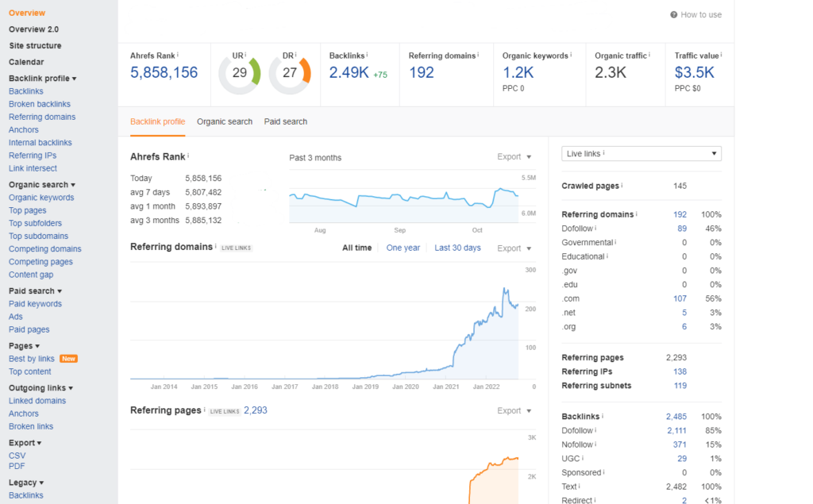The height and width of the screenshot is (504, 813).
Task: Switch to the Paid search tab
Action: pyautogui.click(x=286, y=121)
